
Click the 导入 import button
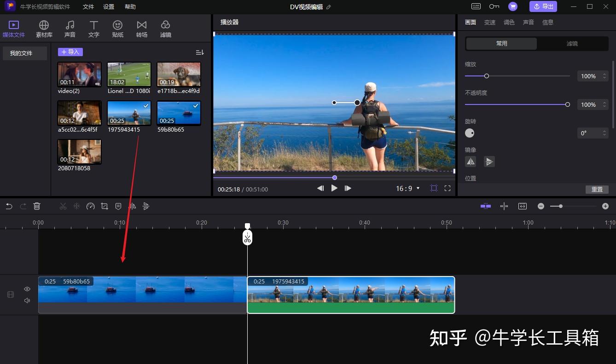click(x=70, y=52)
